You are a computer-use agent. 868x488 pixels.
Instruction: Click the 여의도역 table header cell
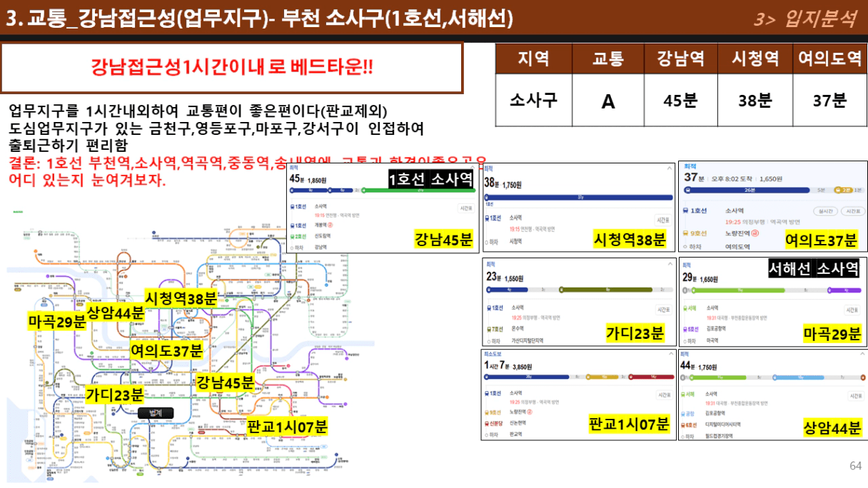[x=829, y=58]
